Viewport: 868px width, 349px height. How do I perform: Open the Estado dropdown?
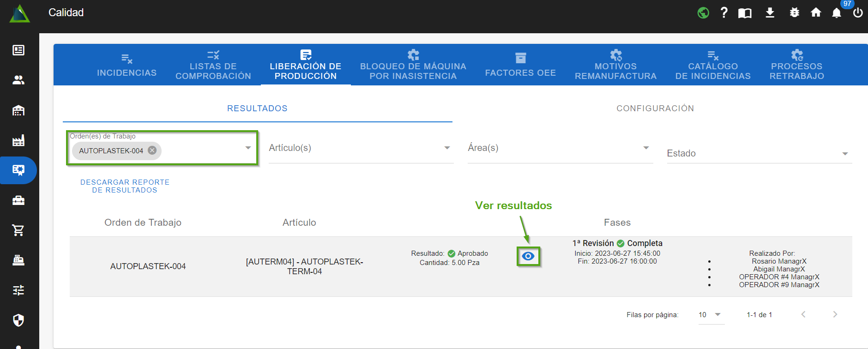(844, 154)
